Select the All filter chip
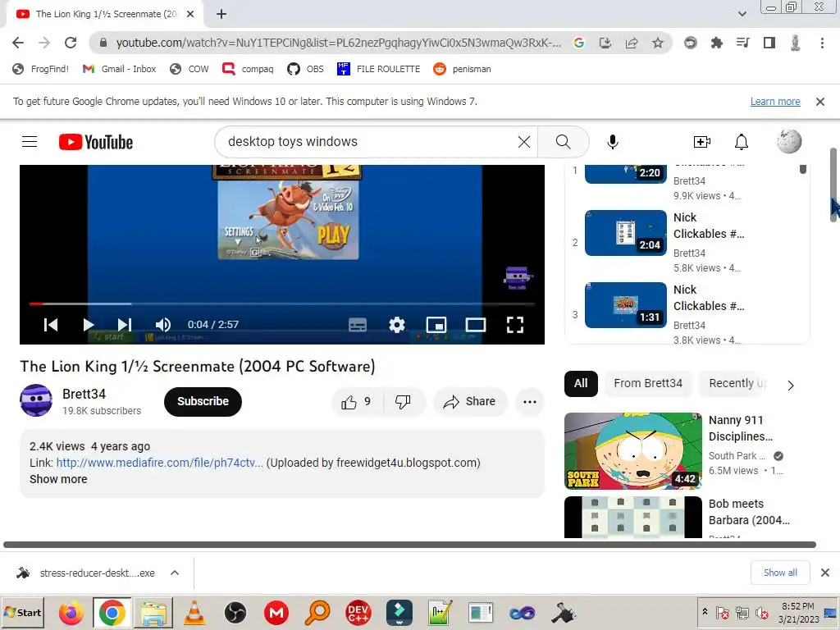This screenshot has height=630, width=840. tap(581, 384)
